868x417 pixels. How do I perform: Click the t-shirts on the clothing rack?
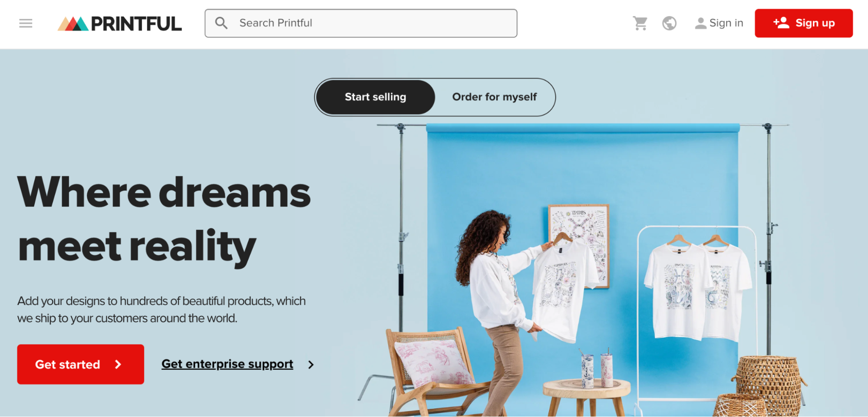(697, 289)
